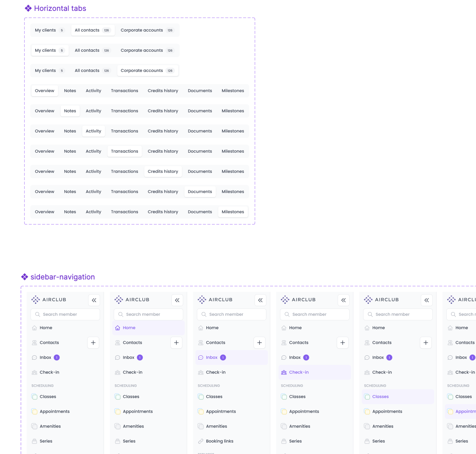This screenshot has width=476, height=454.
Task: Click the AIRCLUB logo in the Home-highlighted sidebar
Action: click(132, 300)
